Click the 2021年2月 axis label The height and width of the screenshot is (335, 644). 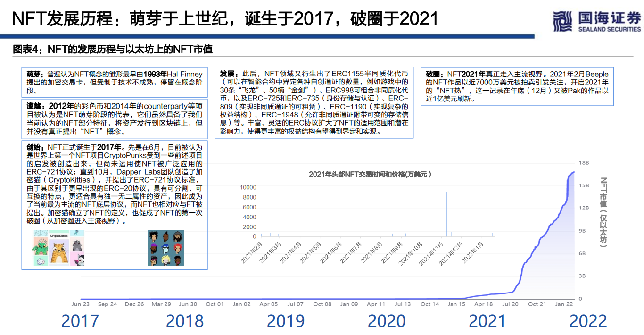[x=253, y=252]
